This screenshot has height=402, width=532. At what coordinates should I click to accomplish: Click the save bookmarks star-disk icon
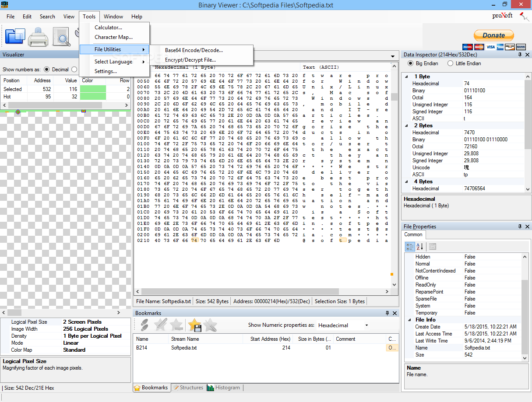tap(194, 325)
